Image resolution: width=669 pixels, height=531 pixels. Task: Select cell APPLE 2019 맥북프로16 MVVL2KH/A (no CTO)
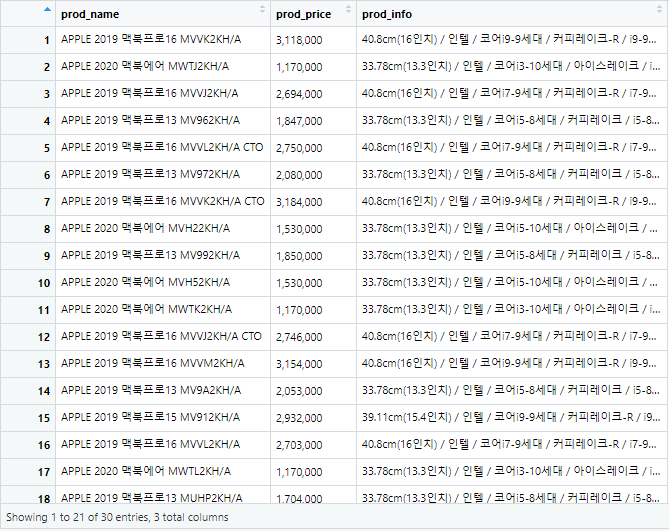tap(163, 445)
